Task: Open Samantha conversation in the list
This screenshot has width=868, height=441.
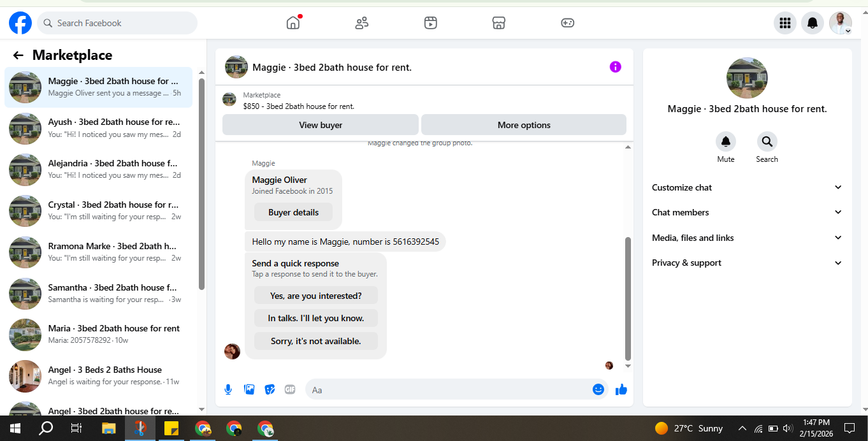Action: [x=98, y=294]
